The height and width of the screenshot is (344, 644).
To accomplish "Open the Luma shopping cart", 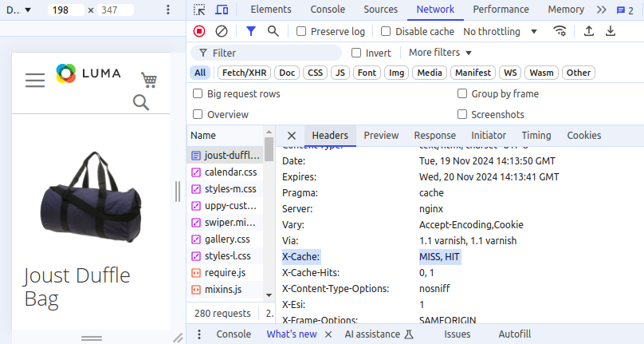I will [149, 80].
